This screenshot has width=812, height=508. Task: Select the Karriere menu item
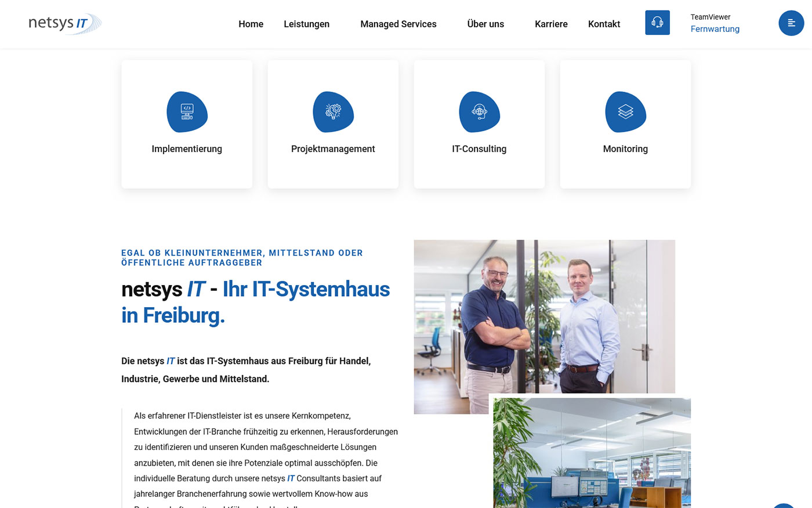551,24
